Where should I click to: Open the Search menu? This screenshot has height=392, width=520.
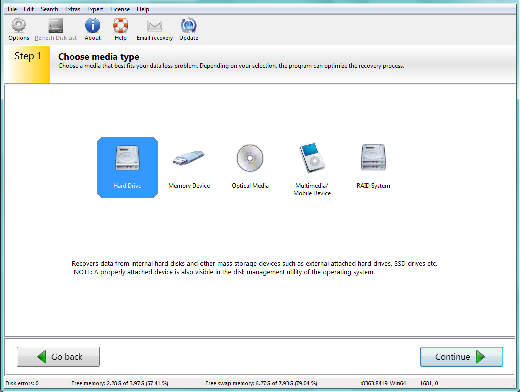coord(49,9)
